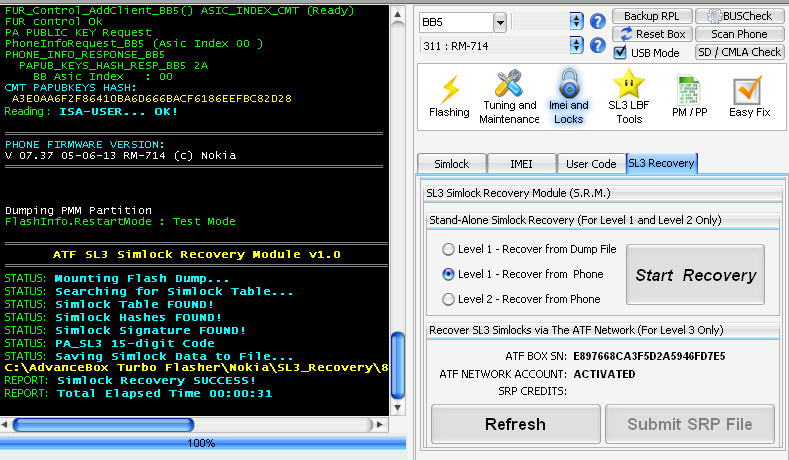
Task: Switch to the Simlock tab
Action: pyautogui.click(x=452, y=163)
